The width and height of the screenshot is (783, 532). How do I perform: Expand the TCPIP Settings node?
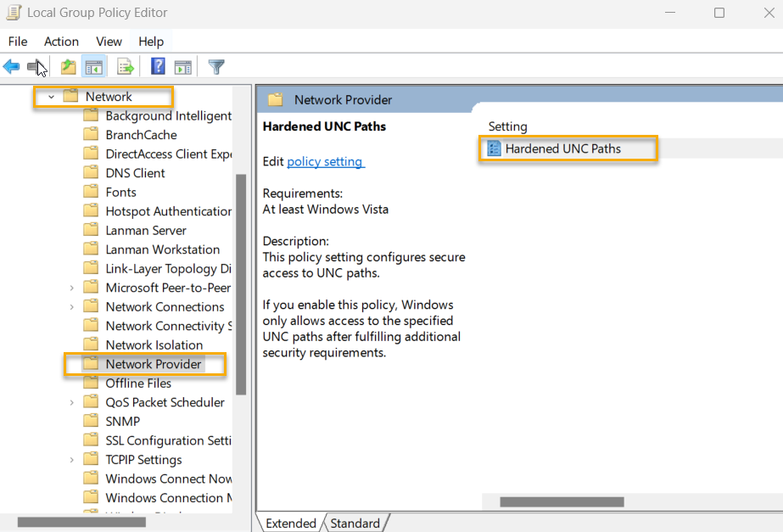click(x=71, y=459)
